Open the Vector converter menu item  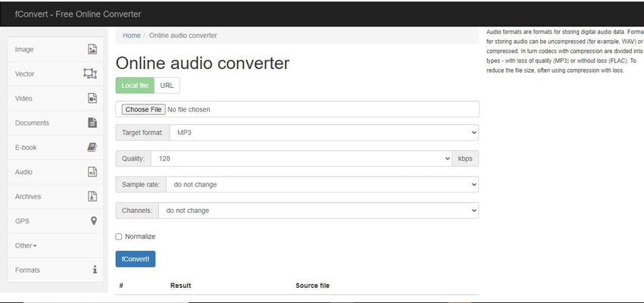(55, 74)
